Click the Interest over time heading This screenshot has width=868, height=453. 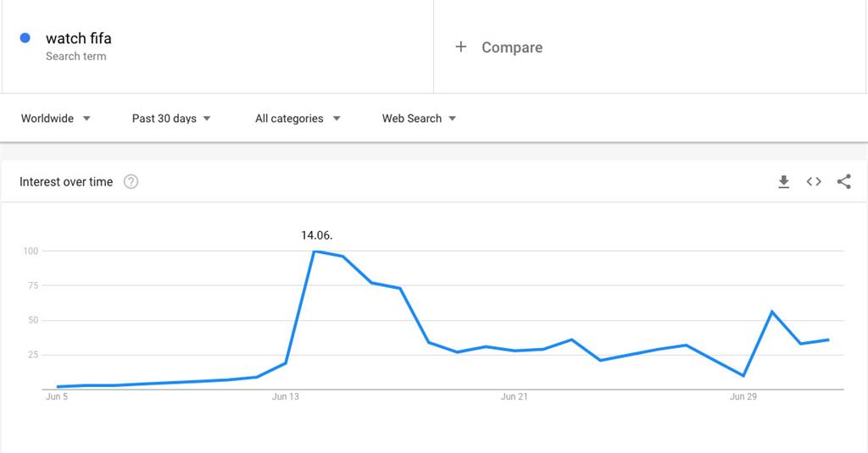(66, 182)
